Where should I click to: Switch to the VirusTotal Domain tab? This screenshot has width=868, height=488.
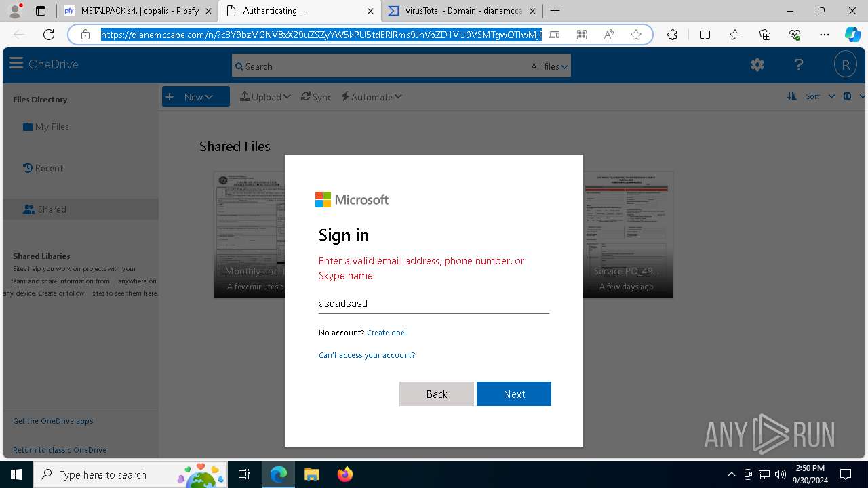(x=462, y=11)
